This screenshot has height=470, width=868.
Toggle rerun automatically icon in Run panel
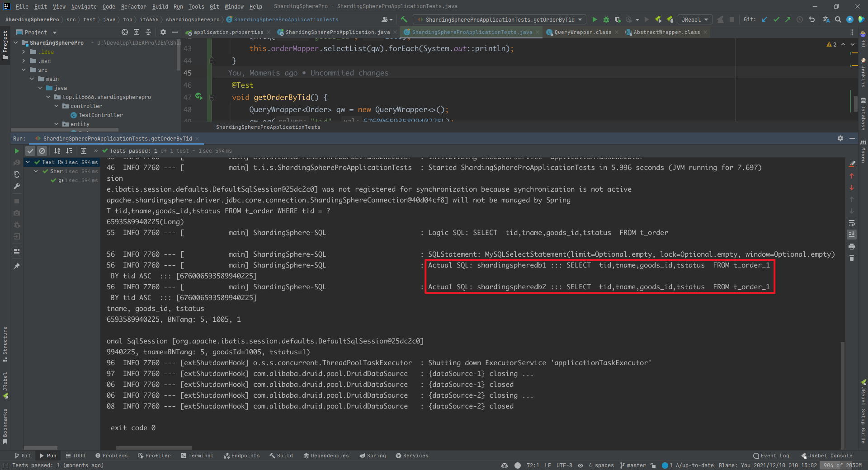[17, 174]
